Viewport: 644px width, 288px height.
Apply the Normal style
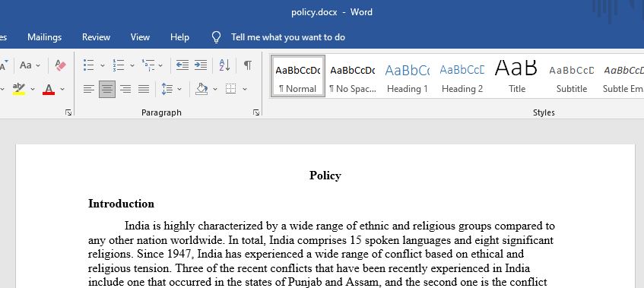298,77
